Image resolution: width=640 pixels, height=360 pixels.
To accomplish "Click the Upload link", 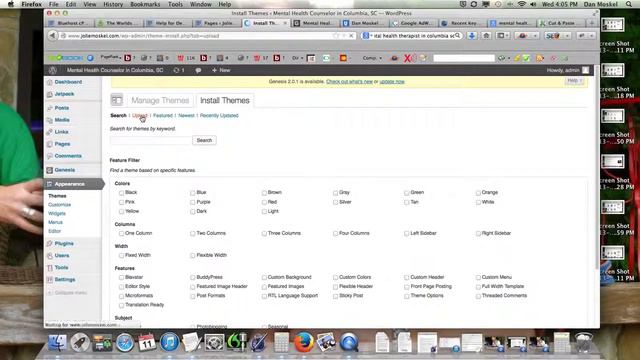I will (x=139, y=116).
